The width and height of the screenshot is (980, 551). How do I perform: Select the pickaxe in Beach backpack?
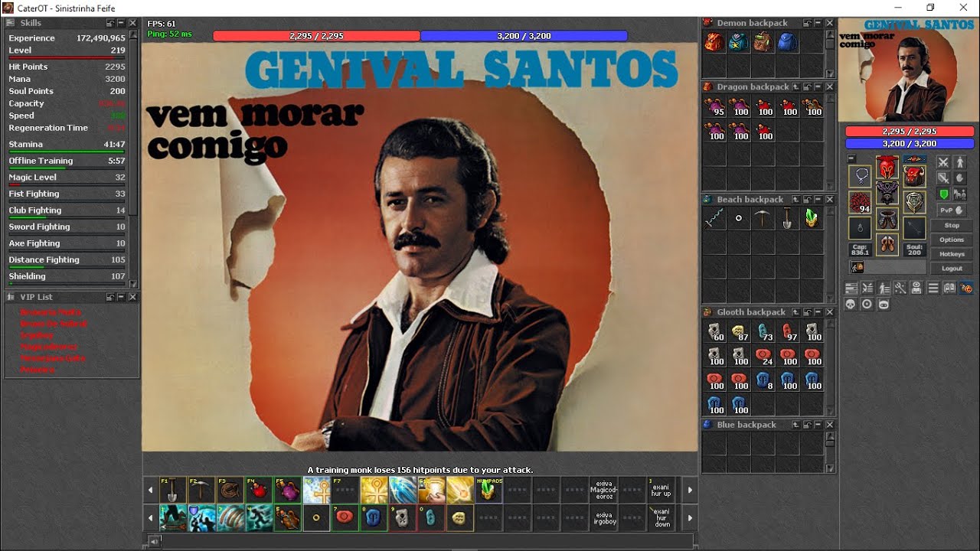tap(763, 219)
